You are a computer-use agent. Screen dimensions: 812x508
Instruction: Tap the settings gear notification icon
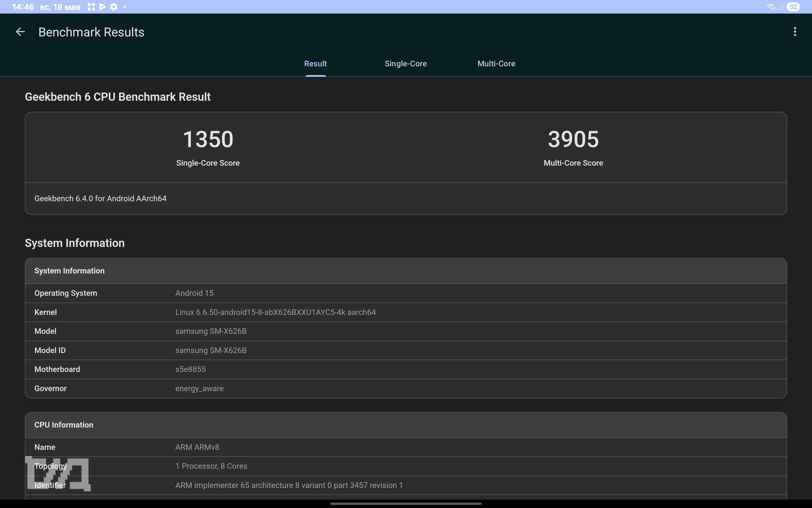point(114,7)
